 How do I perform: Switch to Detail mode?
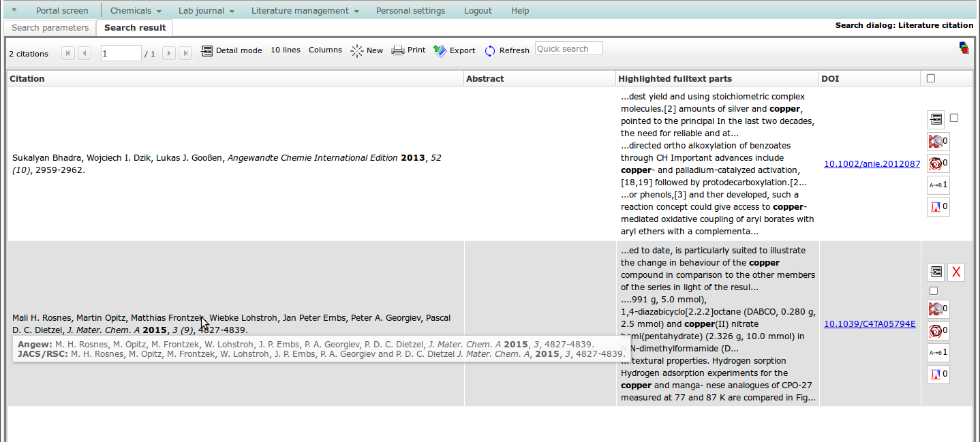tap(232, 50)
